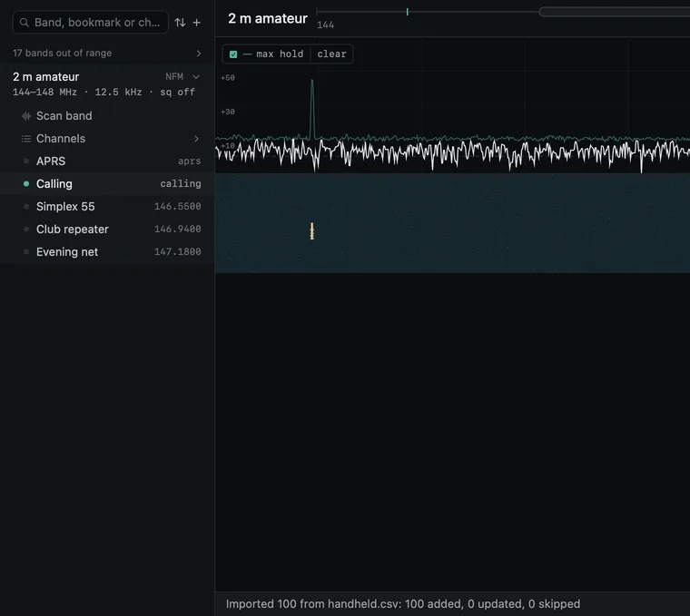Click the Scan band waveform icon

click(x=26, y=116)
